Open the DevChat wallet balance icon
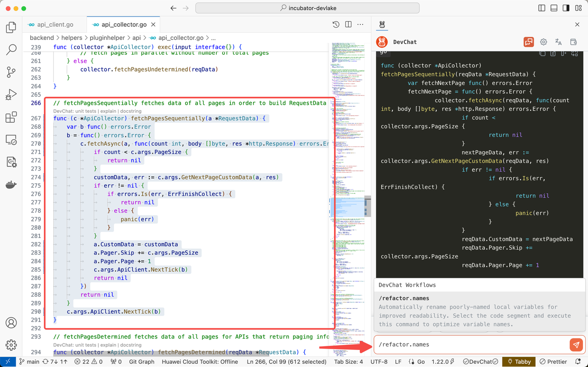The width and height of the screenshot is (588, 367). (x=573, y=42)
